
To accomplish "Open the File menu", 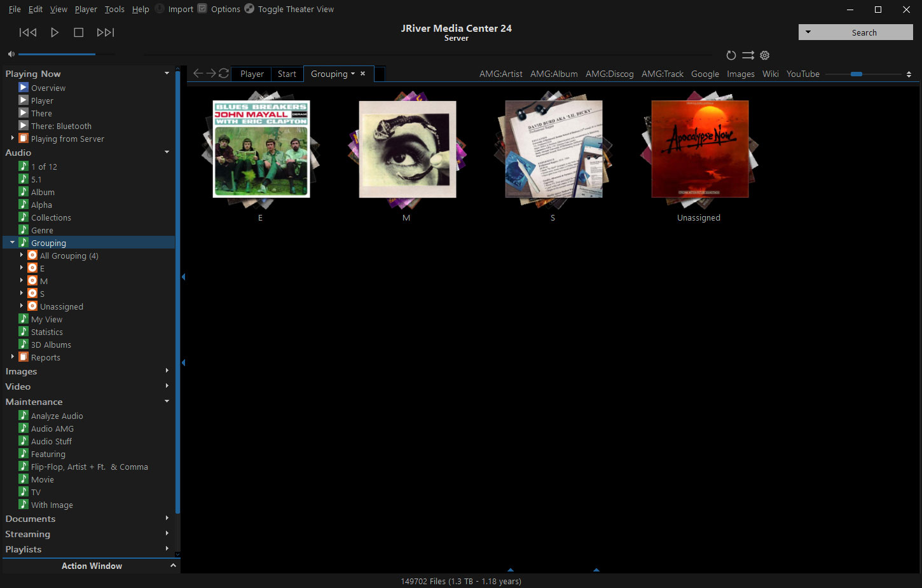I will (15, 9).
